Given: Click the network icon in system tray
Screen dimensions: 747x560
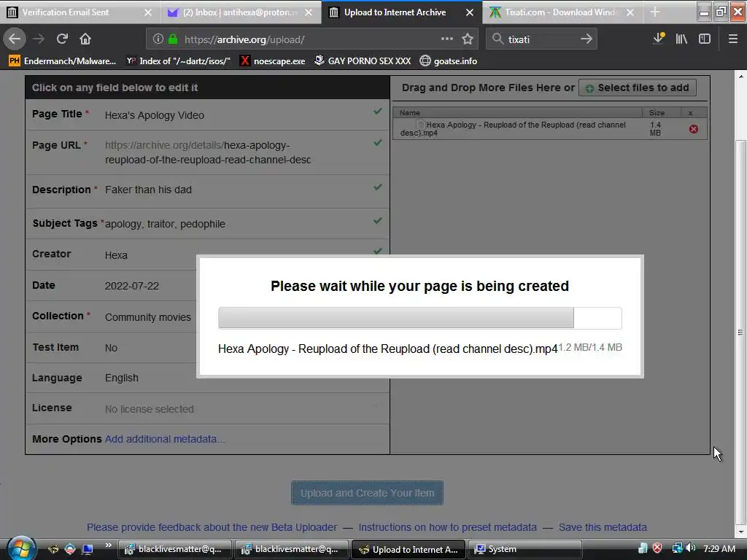Looking at the screenshot, I should coord(677,548).
